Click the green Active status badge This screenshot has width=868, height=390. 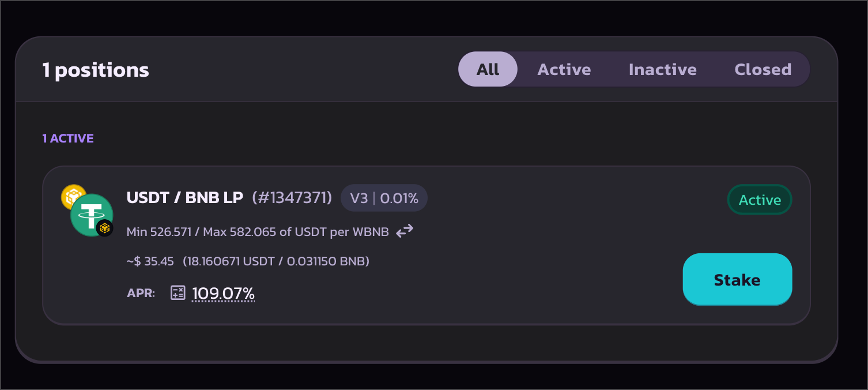(x=759, y=200)
